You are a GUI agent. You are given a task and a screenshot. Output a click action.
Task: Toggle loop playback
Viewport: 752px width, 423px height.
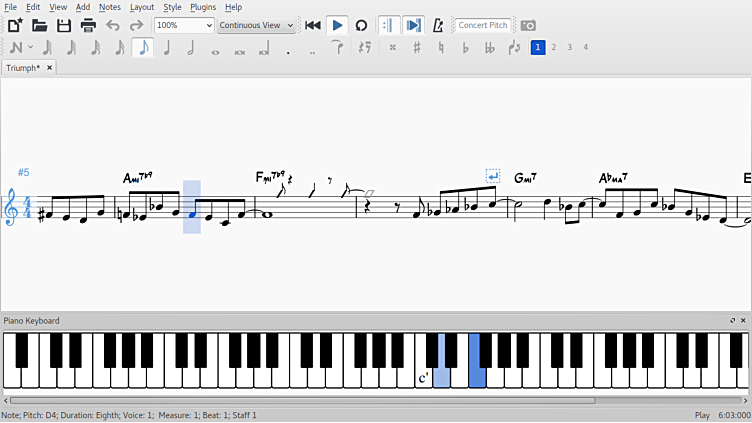point(361,25)
